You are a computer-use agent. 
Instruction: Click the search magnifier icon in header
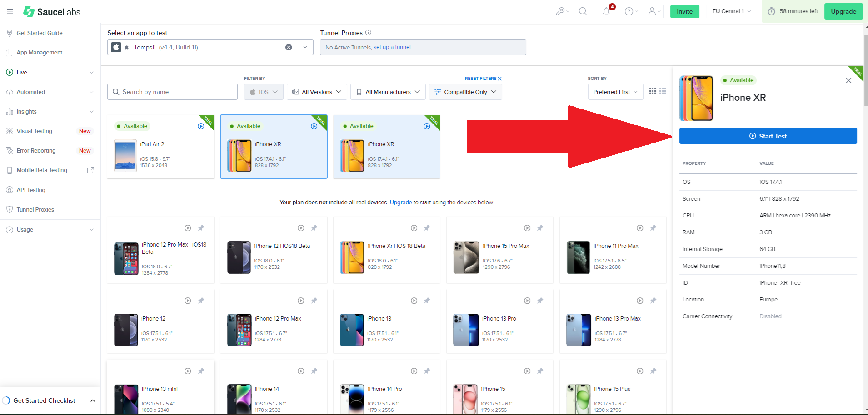pos(583,11)
